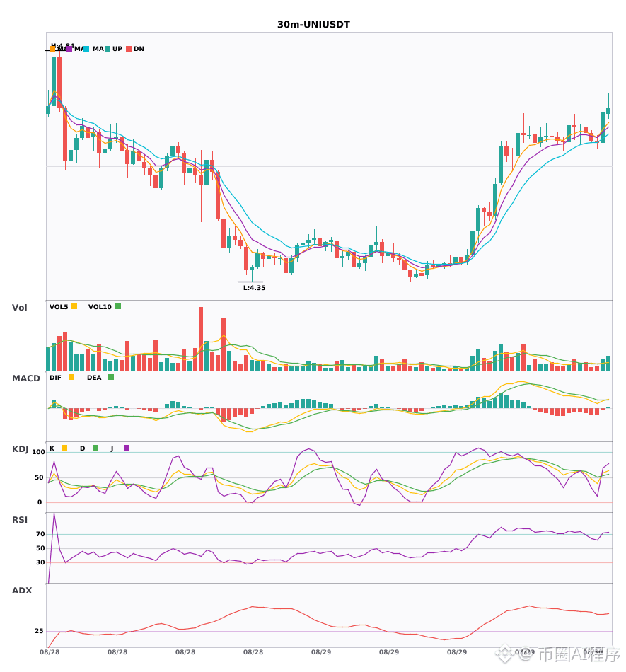
Task: Click the KDJ axis value 100
Action: point(38,452)
